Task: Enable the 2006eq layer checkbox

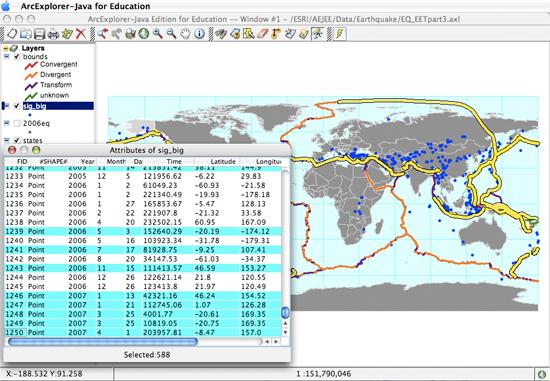Action: tap(17, 123)
